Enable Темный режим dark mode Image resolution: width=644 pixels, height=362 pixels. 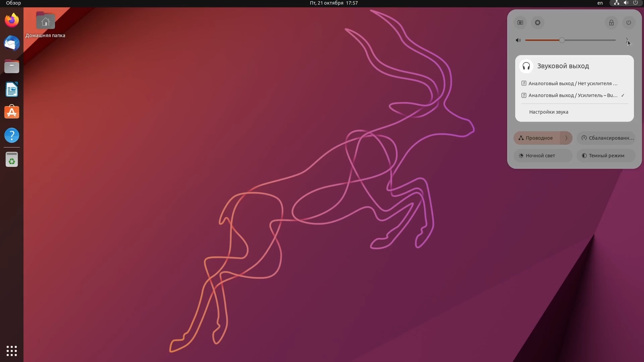click(606, 156)
